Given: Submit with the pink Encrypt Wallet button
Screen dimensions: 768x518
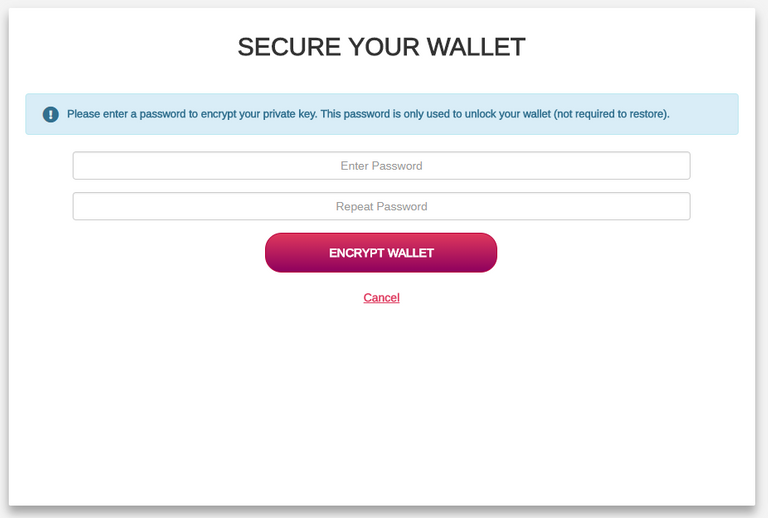Looking at the screenshot, I should pos(381,253).
